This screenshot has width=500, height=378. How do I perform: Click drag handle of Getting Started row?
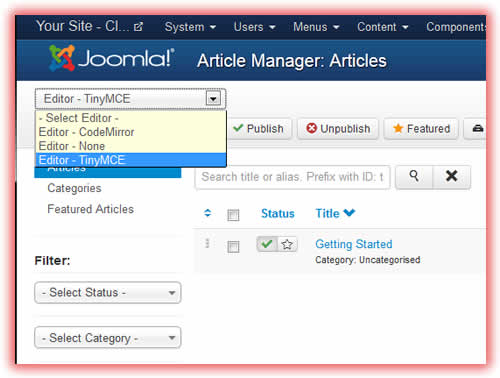click(207, 243)
